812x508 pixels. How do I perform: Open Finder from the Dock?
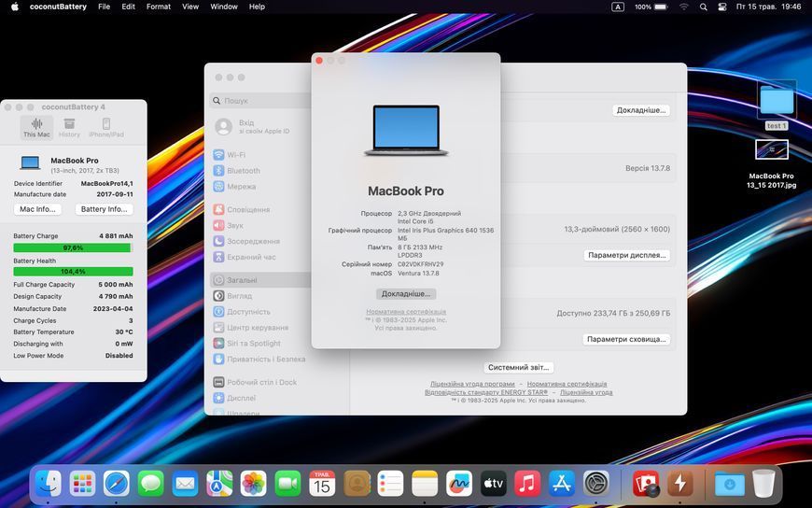click(49, 484)
